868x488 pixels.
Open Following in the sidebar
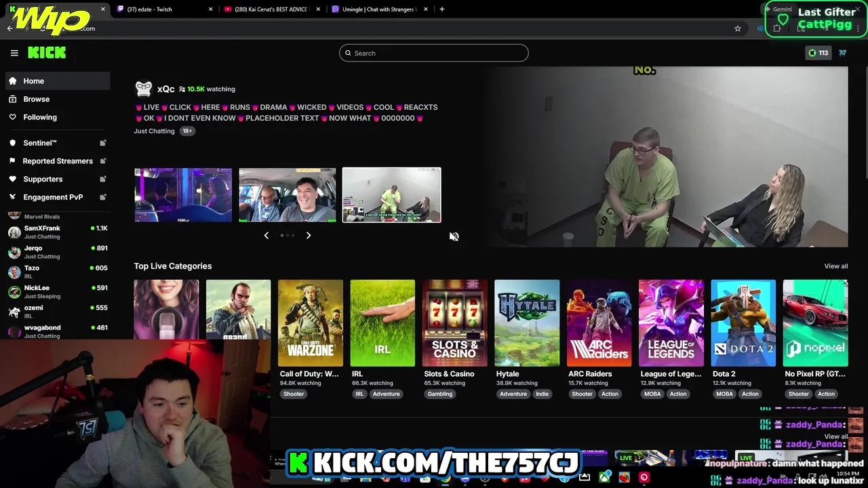pos(58,117)
